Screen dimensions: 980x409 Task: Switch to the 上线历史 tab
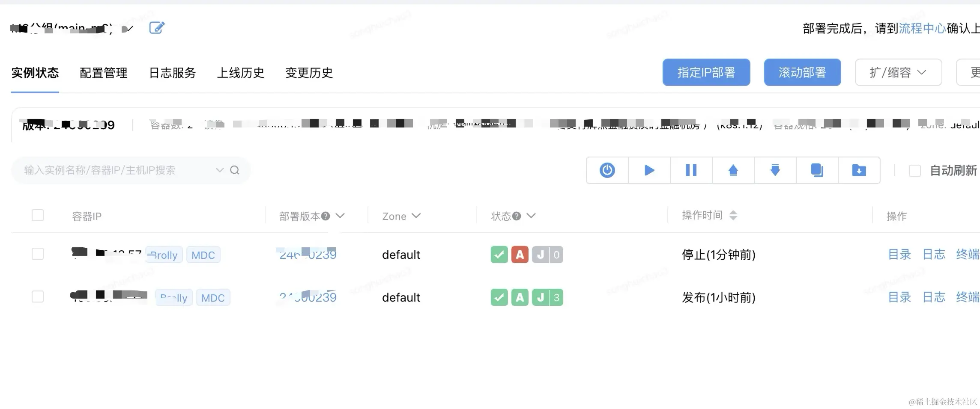(x=241, y=73)
